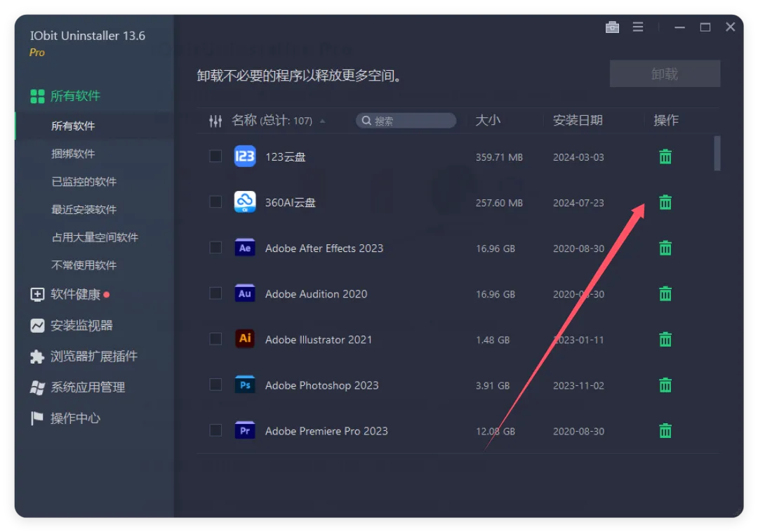Select Adobe Illustrator 2021 checkbox
This screenshot has width=758, height=532.
215,339
